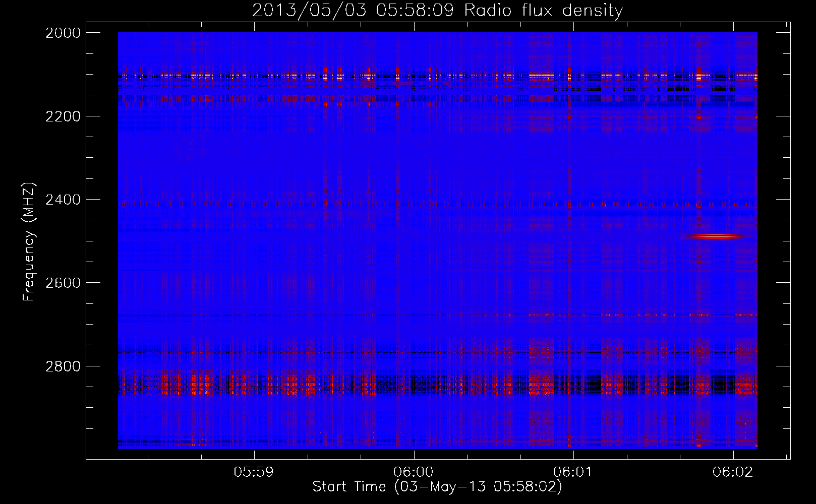Select the 2000 frequency tick label
Image resolution: width=816 pixels, height=504 pixels.
point(63,33)
